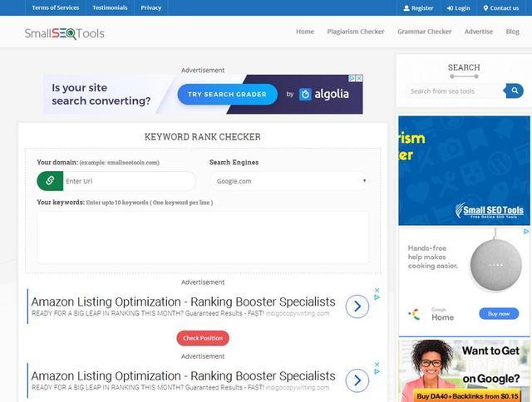Click the AdChoices icon on second Amazon ad
Viewport: 532px width, 402px height.
pos(377,371)
